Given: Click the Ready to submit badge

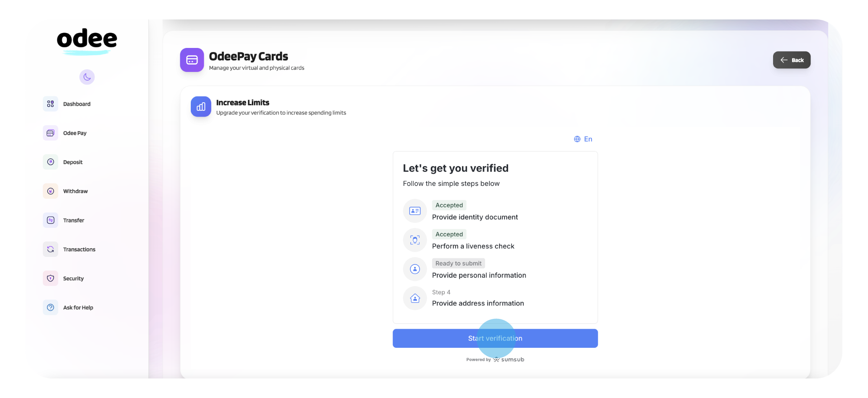Looking at the screenshot, I should coord(458,263).
